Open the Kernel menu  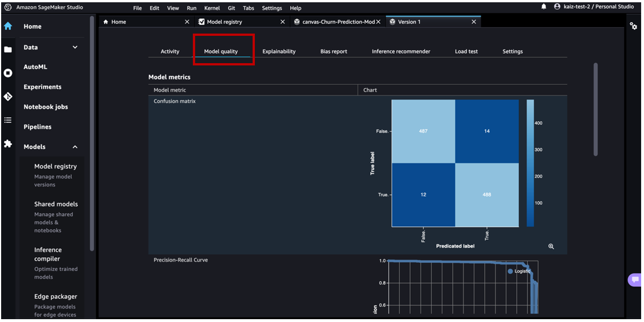212,8
